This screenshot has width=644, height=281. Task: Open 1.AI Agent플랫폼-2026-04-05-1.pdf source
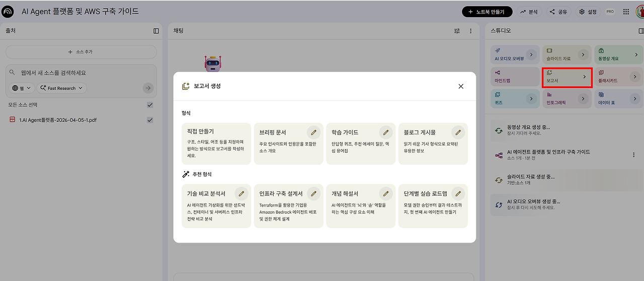(57, 120)
